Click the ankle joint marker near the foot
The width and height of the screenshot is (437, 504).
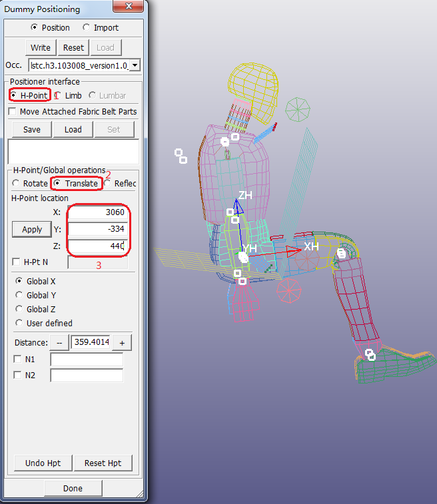pyautogui.click(x=370, y=355)
